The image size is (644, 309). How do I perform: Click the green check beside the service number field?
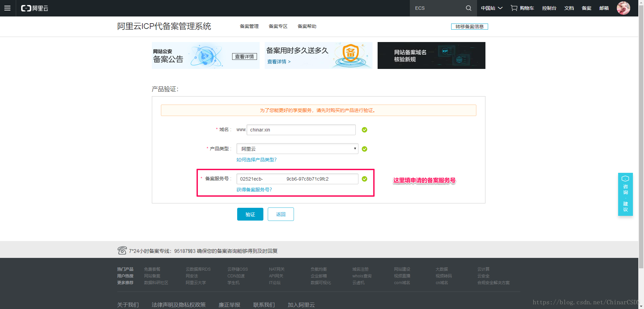(364, 179)
